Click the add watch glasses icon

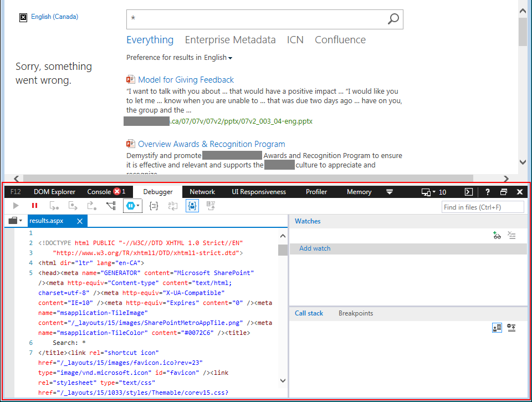(497, 236)
